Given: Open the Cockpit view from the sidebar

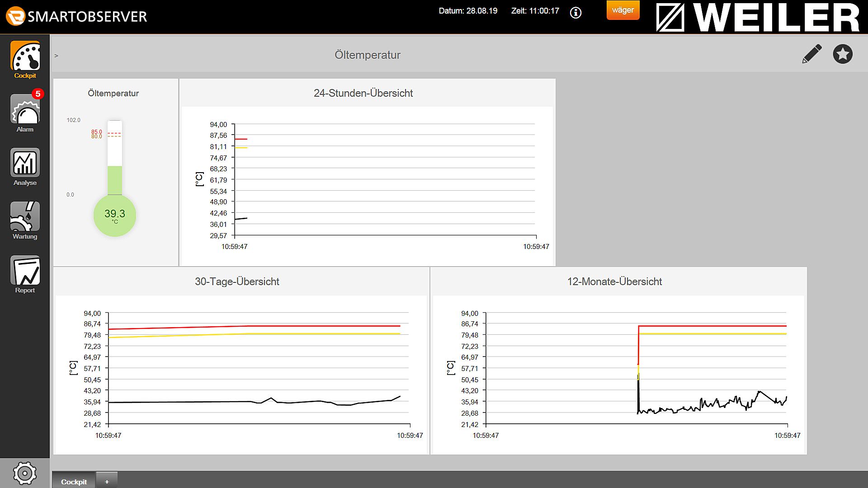Looking at the screenshot, I should (25, 59).
